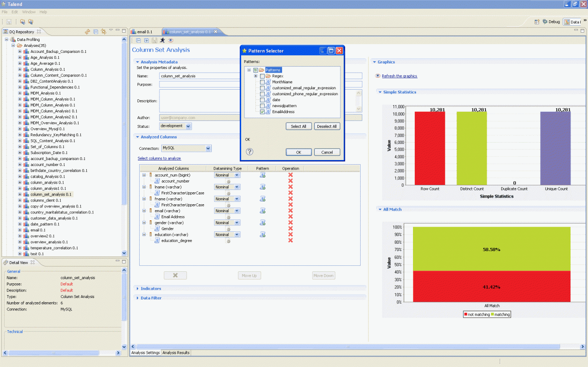
Task: Click the red not matching legend swatch
Action: tap(466, 315)
